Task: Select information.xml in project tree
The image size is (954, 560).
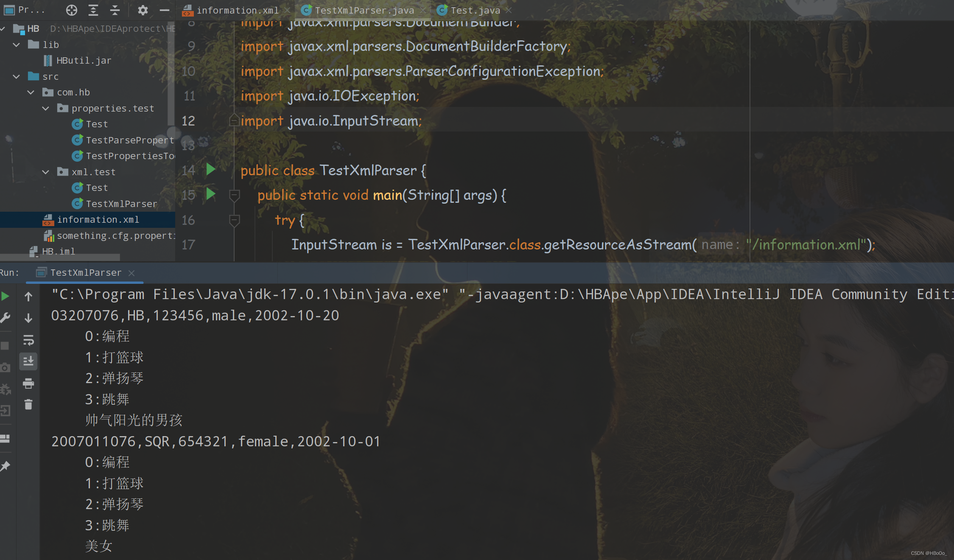Action: click(98, 219)
